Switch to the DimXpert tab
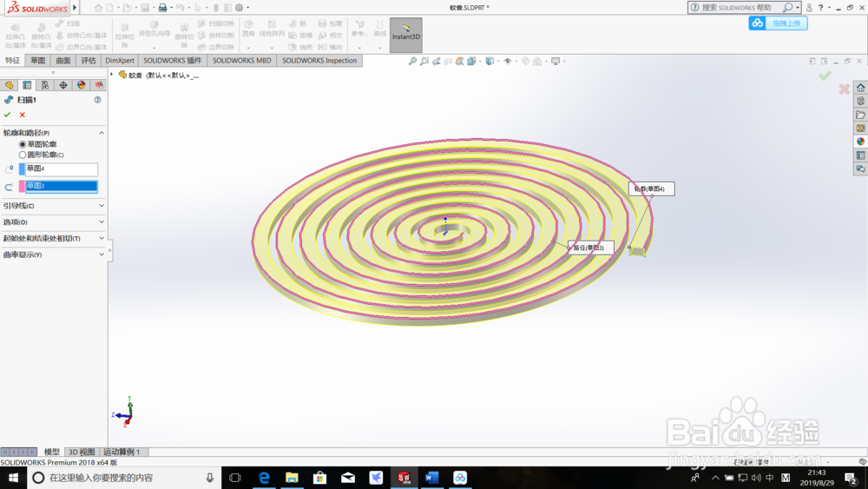 coord(120,60)
